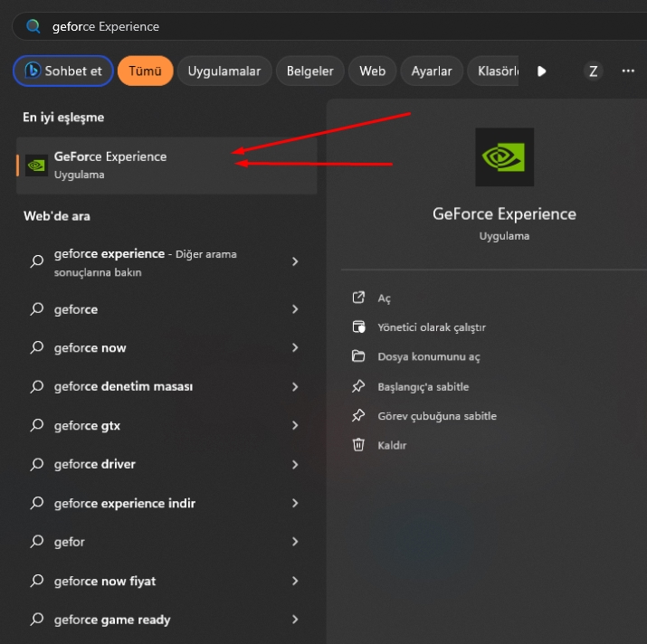
Task: Click the search magnifier icon in search box
Action: point(33,26)
